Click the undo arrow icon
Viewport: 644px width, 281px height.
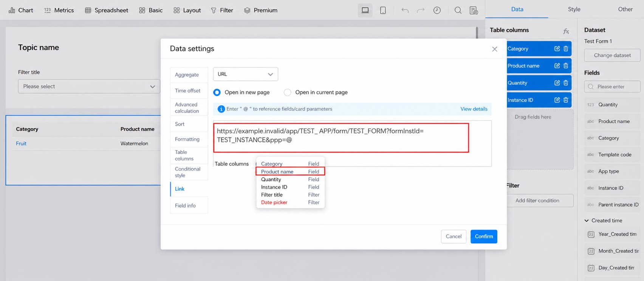pos(405,10)
